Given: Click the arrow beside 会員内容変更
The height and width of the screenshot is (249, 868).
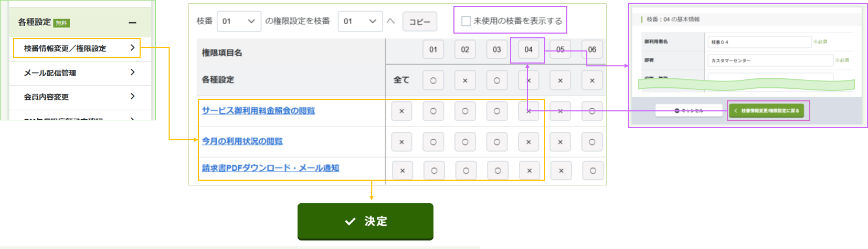Looking at the screenshot, I should click(132, 96).
